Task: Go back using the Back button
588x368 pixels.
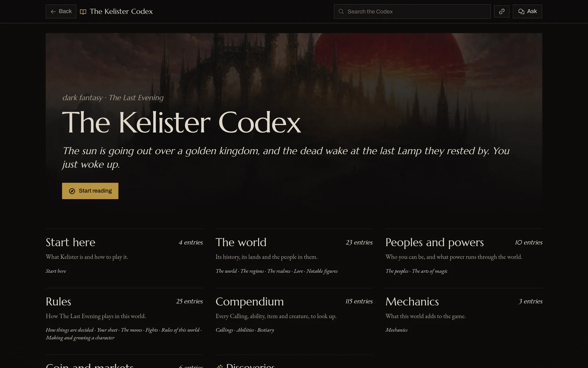Action: coord(61,11)
